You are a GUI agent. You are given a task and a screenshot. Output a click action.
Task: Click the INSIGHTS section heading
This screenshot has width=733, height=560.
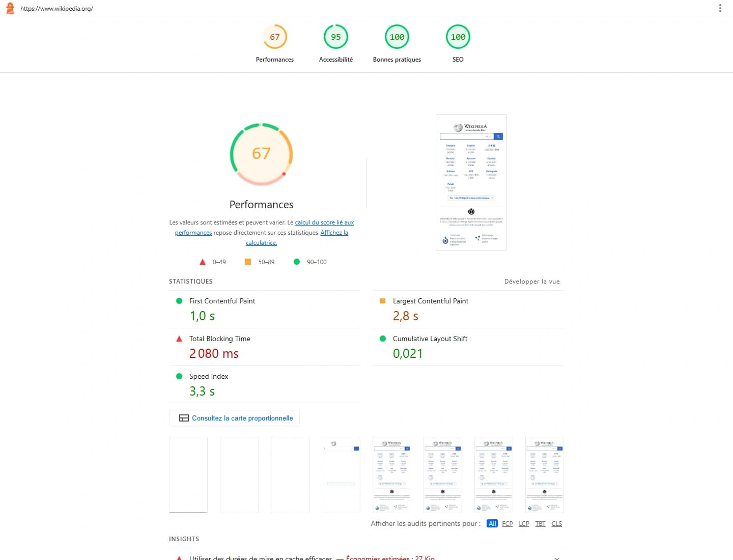pos(184,539)
